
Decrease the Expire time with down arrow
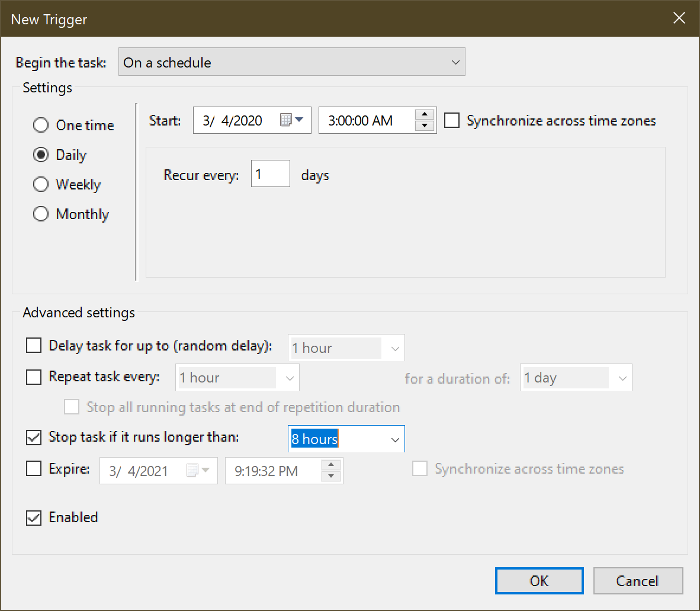[331, 476]
